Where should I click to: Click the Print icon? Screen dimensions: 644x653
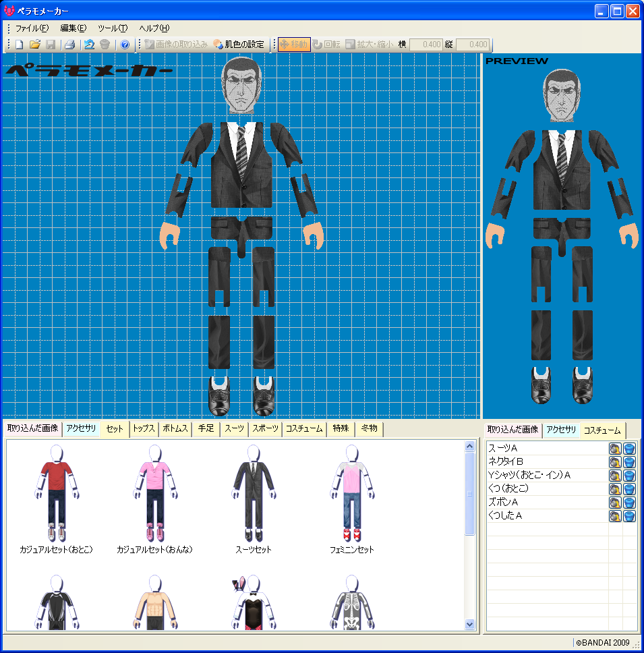click(x=69, y=45)
